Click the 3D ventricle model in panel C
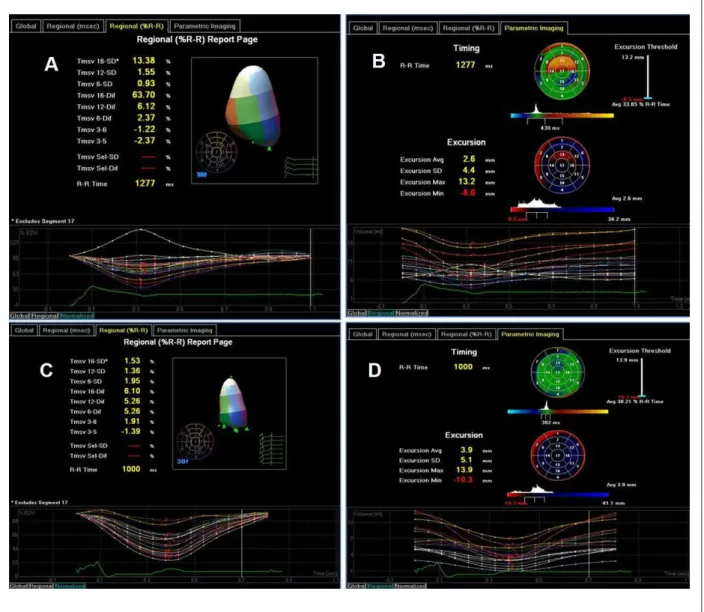 pos(233,403)
